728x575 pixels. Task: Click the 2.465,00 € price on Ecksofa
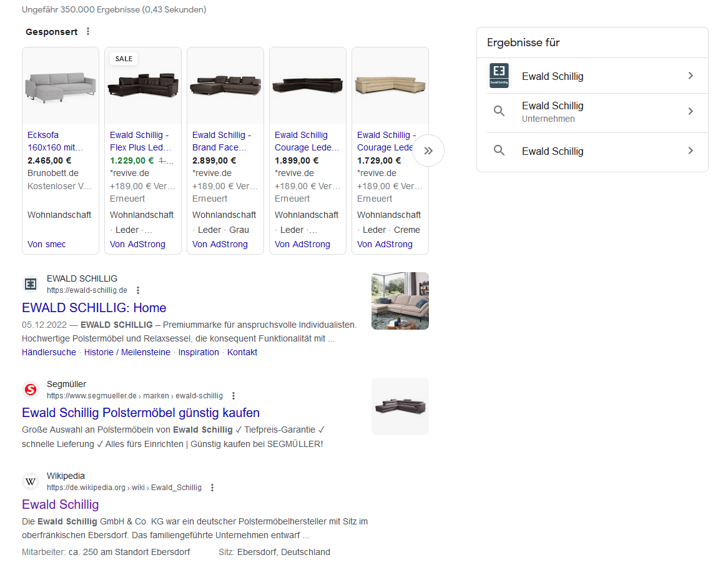click(49, 160)
